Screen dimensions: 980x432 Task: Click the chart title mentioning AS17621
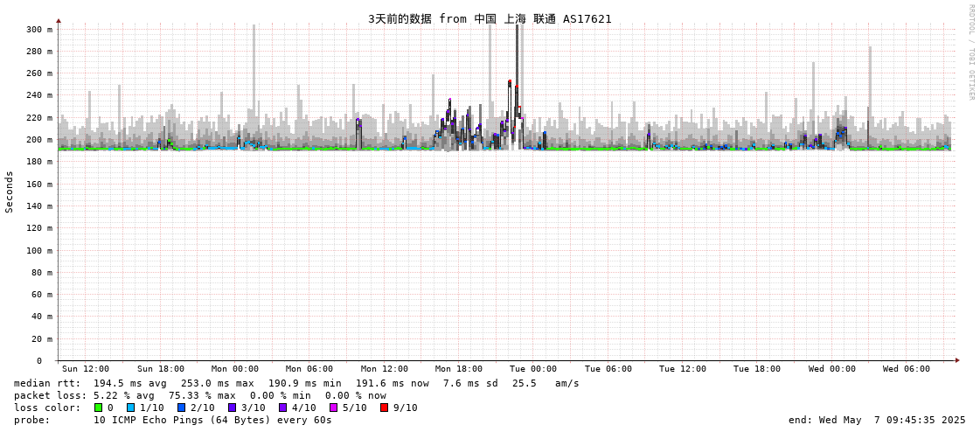point(490,18)
